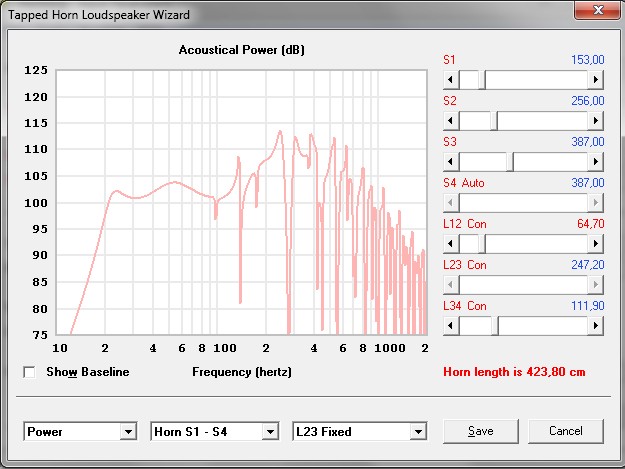Click the L34 Con slider left arrow
This screenshot has width=625, height=469.
pos(451,326)
